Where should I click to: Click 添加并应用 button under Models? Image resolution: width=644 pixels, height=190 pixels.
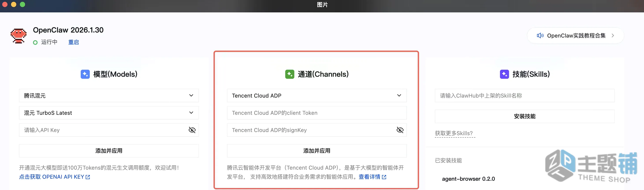[109, 151]
